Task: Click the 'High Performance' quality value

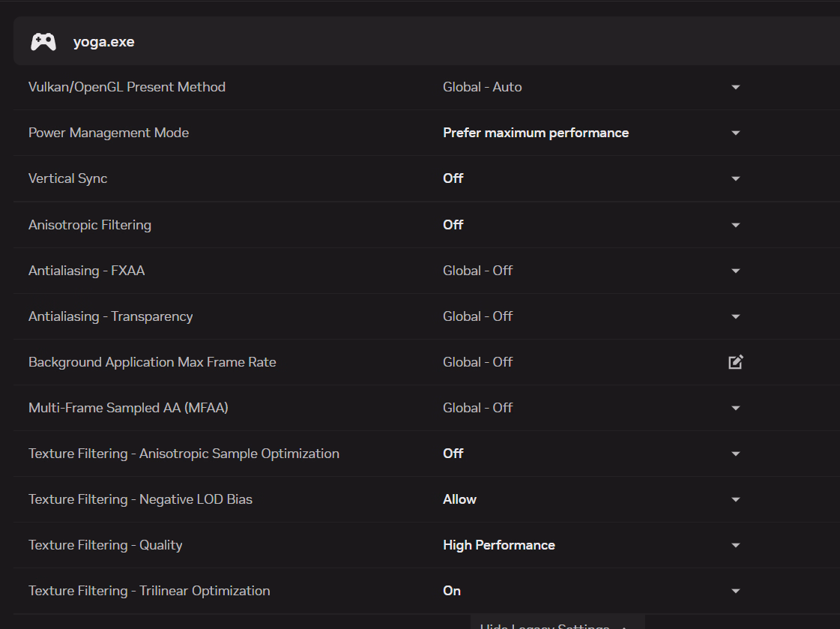Action: (x=499, y=545)
